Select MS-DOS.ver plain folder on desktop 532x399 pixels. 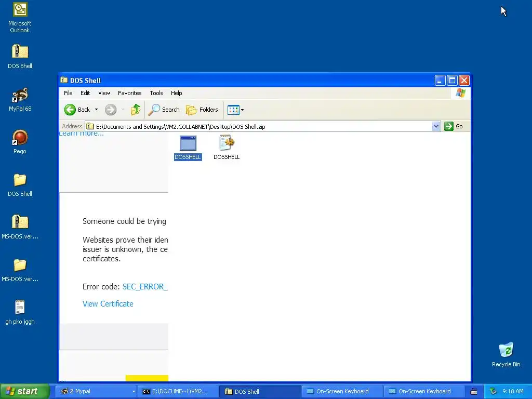pos(20,270)
